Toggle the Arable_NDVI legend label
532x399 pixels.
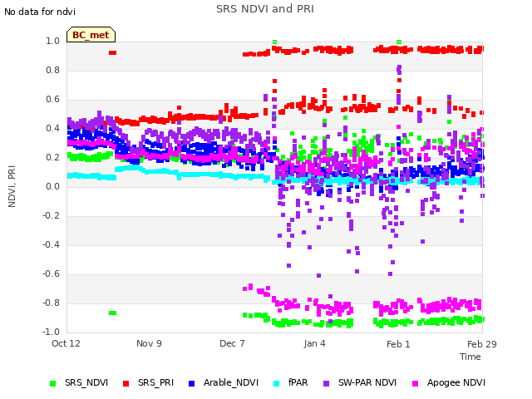[231, 382]
